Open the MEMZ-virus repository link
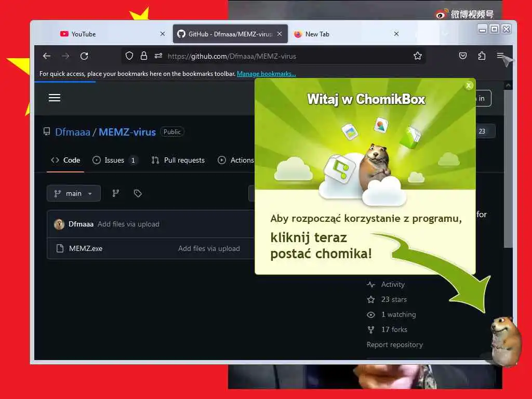The image size is (532, 399). click(127, 132)
